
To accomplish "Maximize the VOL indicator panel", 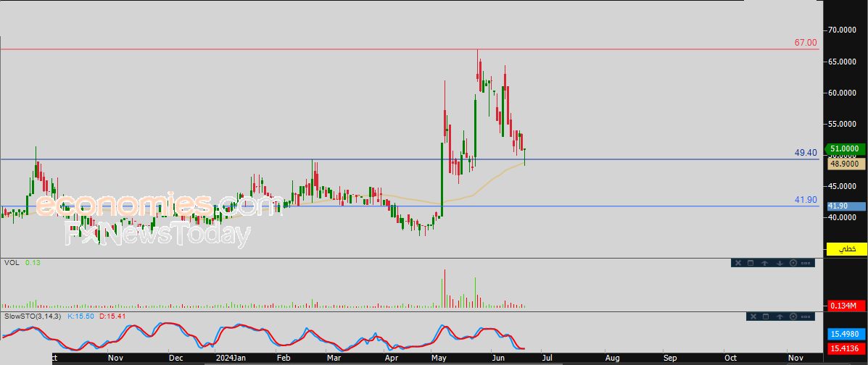I will pos(751,263).
